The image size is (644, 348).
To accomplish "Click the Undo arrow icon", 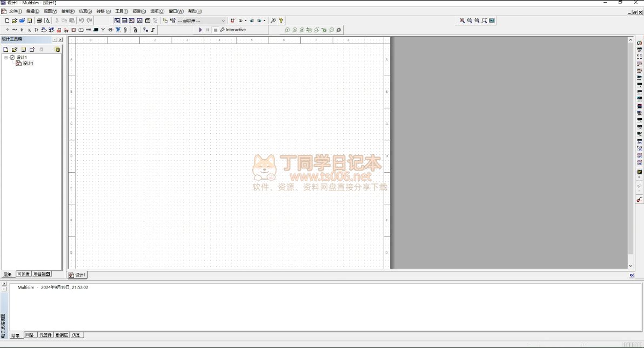I will pyautogui.click(x=81, y=21).
